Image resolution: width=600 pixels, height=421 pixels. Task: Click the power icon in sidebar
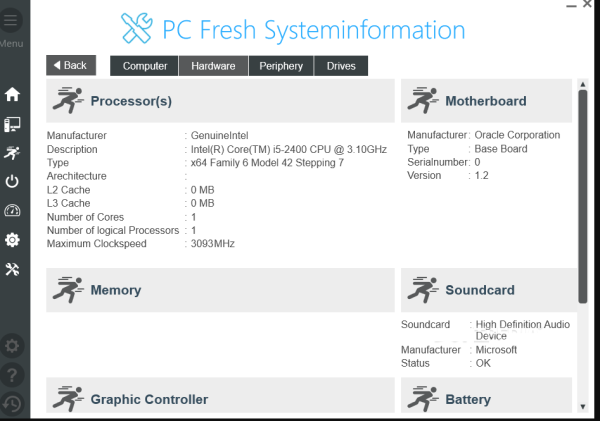coord(12,181)
